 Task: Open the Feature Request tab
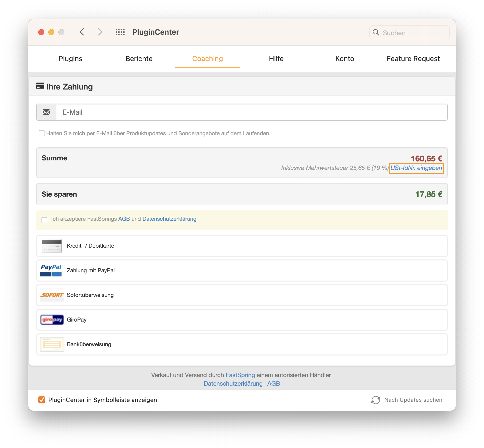point(413,59)
